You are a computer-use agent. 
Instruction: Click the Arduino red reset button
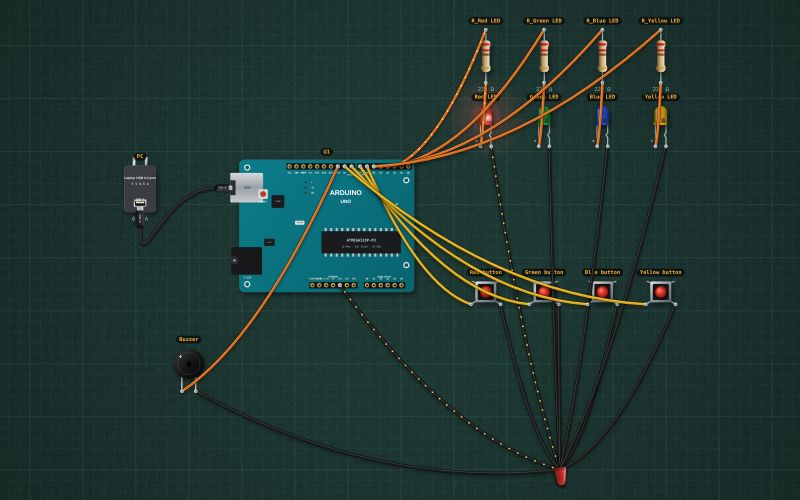tap(263, 194)
